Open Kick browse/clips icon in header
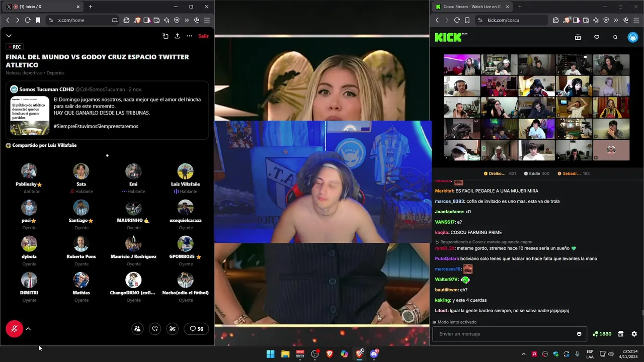 pyautogui.click(x=578, y=37)
